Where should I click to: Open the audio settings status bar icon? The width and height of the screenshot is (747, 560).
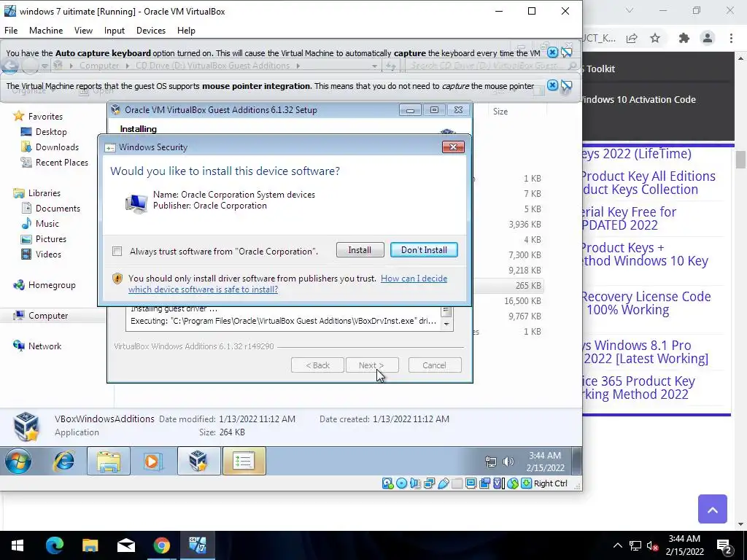[x=415, y=483]
